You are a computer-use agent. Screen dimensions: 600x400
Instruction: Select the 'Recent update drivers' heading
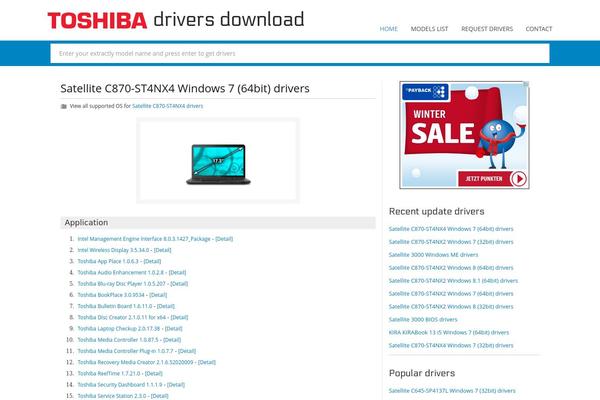(x=436, y=211)
